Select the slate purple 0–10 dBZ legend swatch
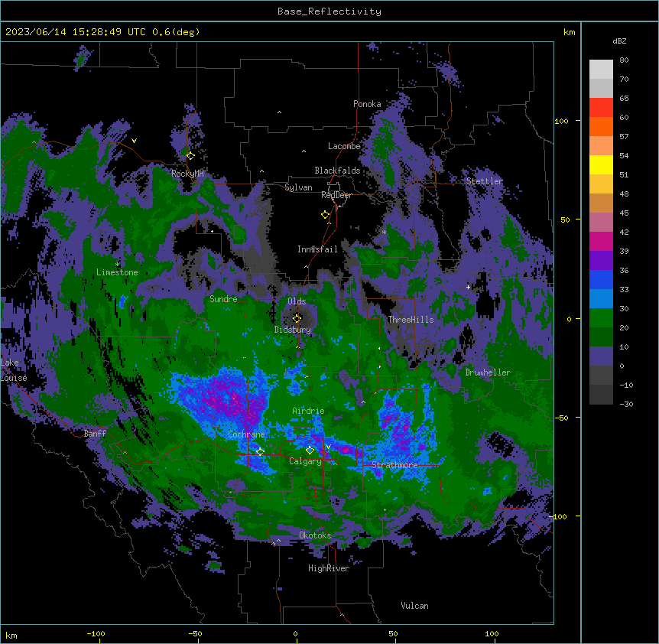 coord(601,356)
